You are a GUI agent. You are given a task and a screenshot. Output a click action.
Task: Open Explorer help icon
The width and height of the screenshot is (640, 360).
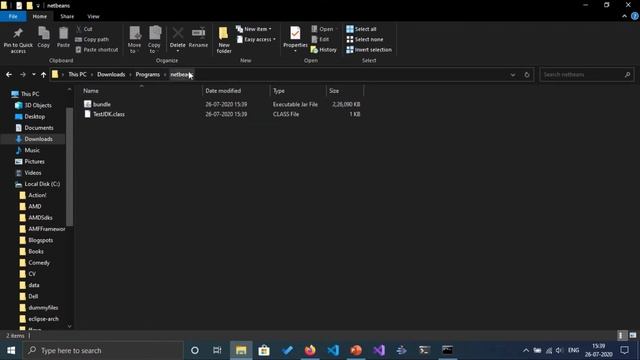coord(635,16)
